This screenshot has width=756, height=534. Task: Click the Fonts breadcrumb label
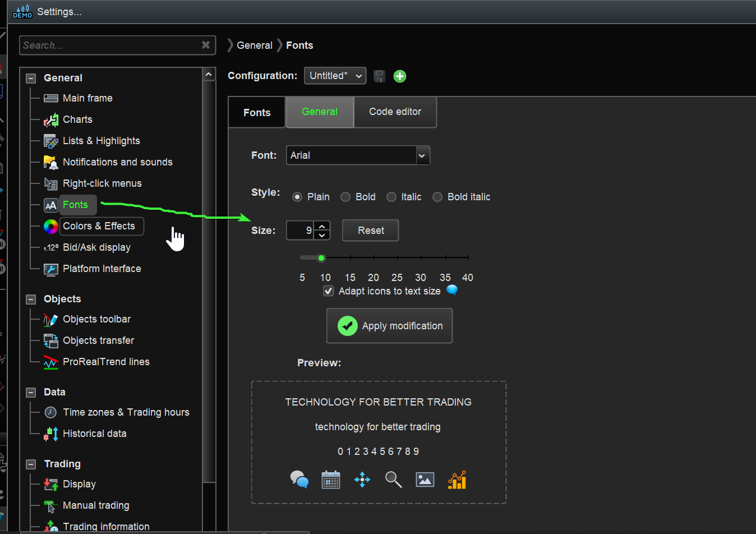[x=299, y=45]
